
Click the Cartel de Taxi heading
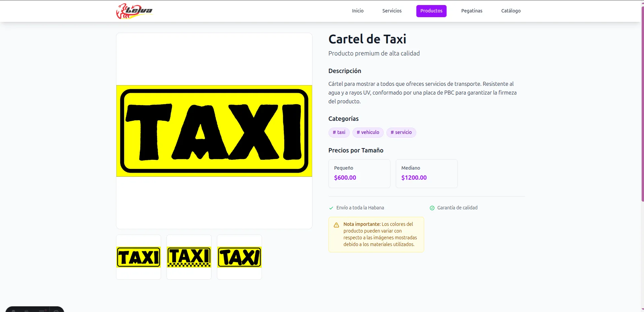pyautogui.click(x=367, y=39)
